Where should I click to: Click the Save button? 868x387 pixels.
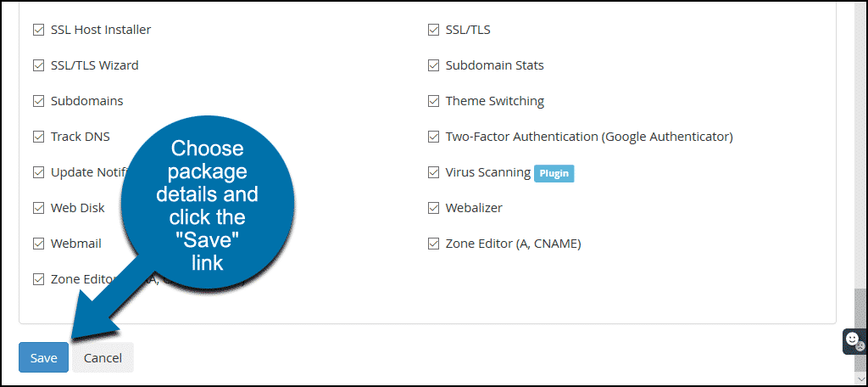(x=44, y=357)
